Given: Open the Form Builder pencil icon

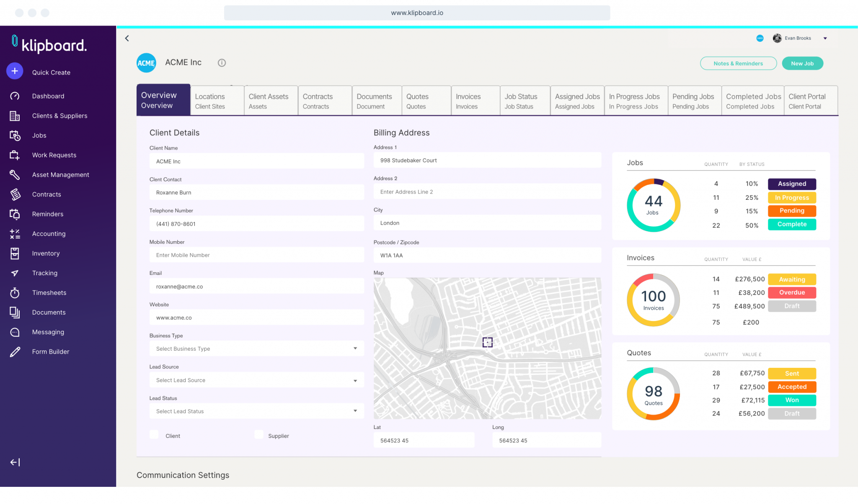Looking at the screenshot, I should coord(15,352).
